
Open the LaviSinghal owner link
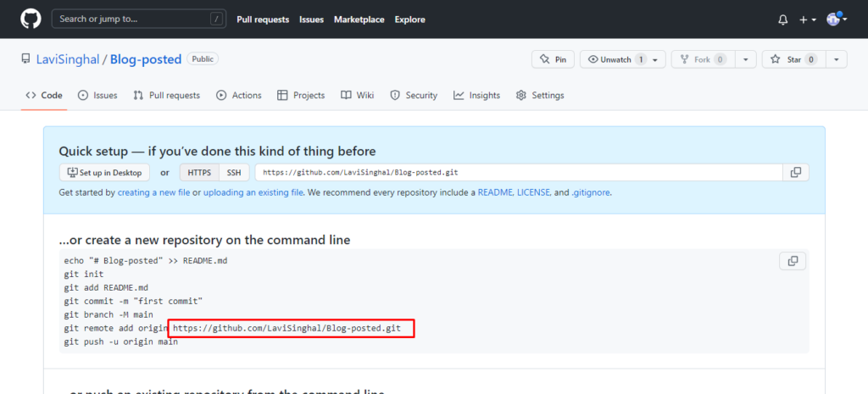(x=66, y=59)
